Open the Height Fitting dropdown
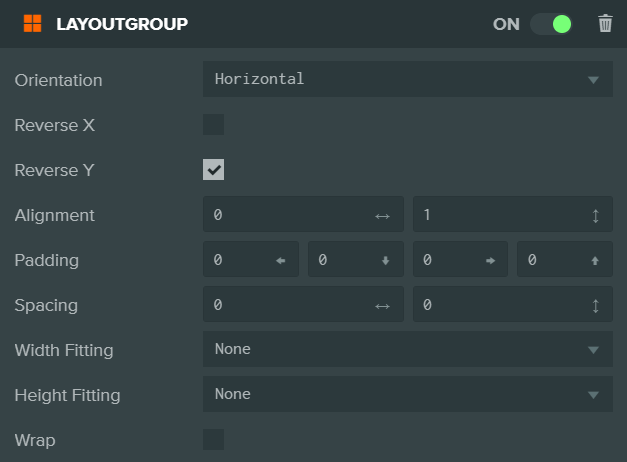627x462 pixels. click(407, 394)
